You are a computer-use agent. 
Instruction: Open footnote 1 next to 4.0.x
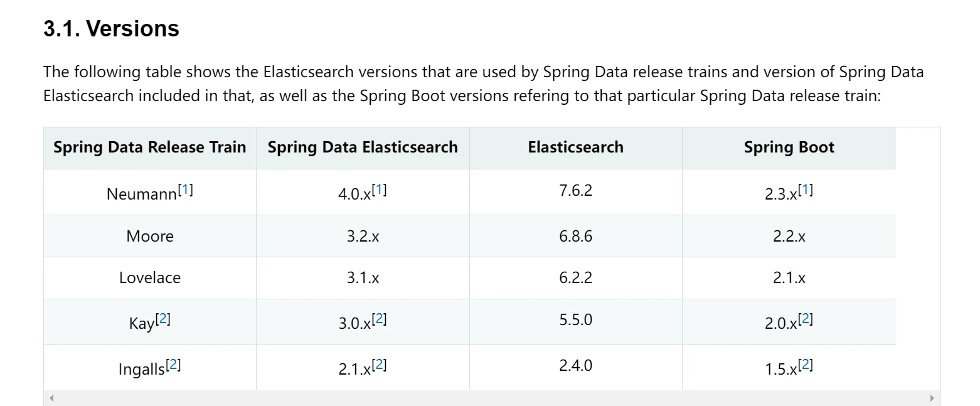[x=379, y=189]
